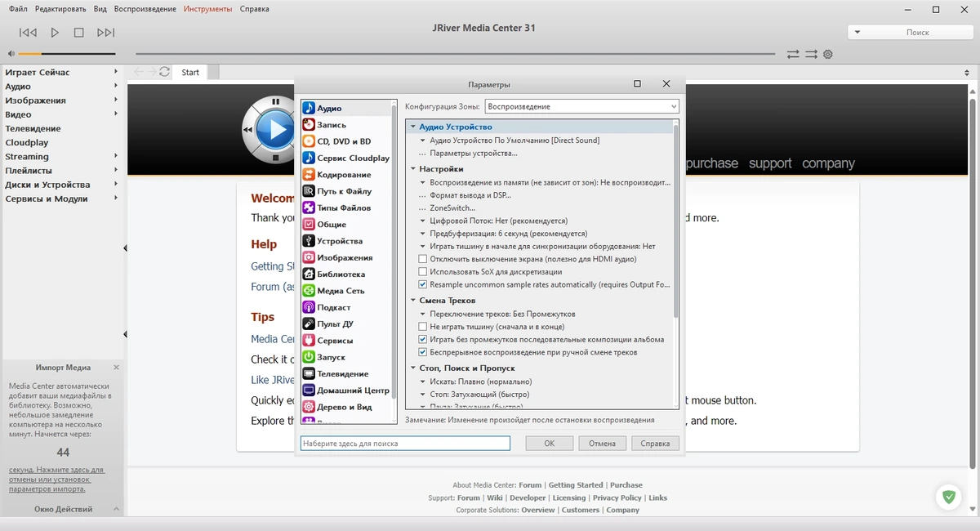Open the Конфигурация Зоны dropdown
Image resolution: width=980 pixels, height=531 pixels.
click(x=581, y=106)
